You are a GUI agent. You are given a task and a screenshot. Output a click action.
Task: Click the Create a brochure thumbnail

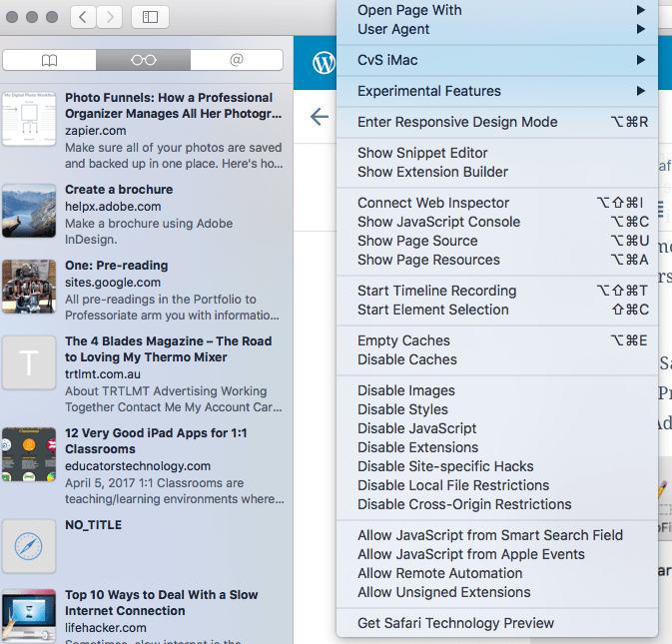[x=29, y=211]
